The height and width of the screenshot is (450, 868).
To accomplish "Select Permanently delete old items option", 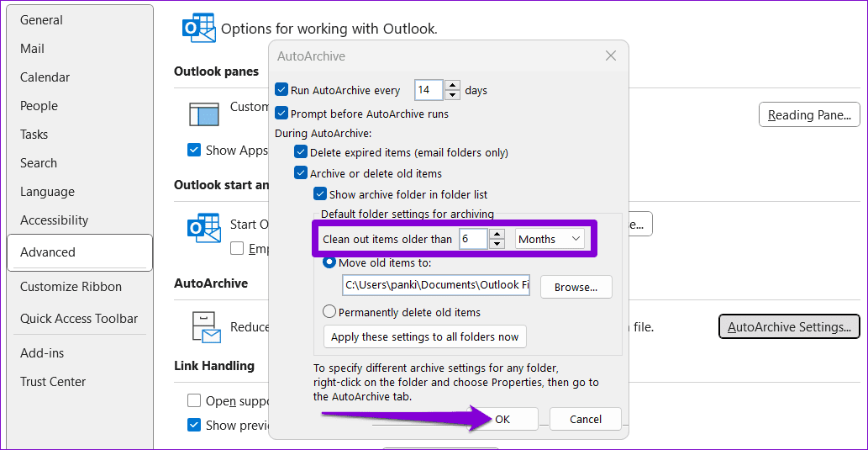I will [x=330, y=312].
